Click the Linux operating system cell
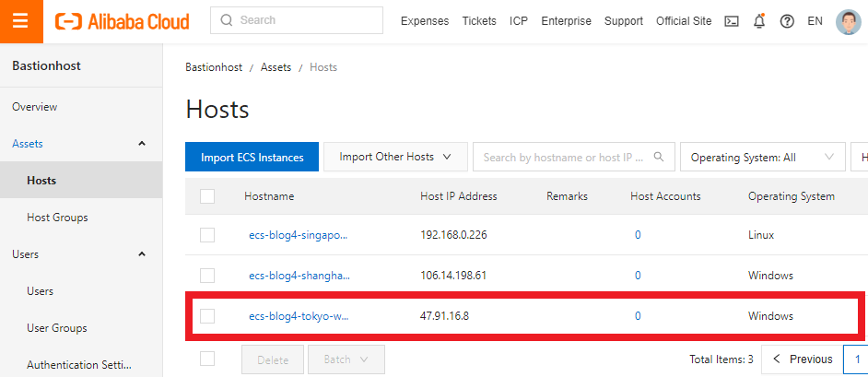Image resolution: width=868 pixels, height=377 pixels. (x=761, y=235)
